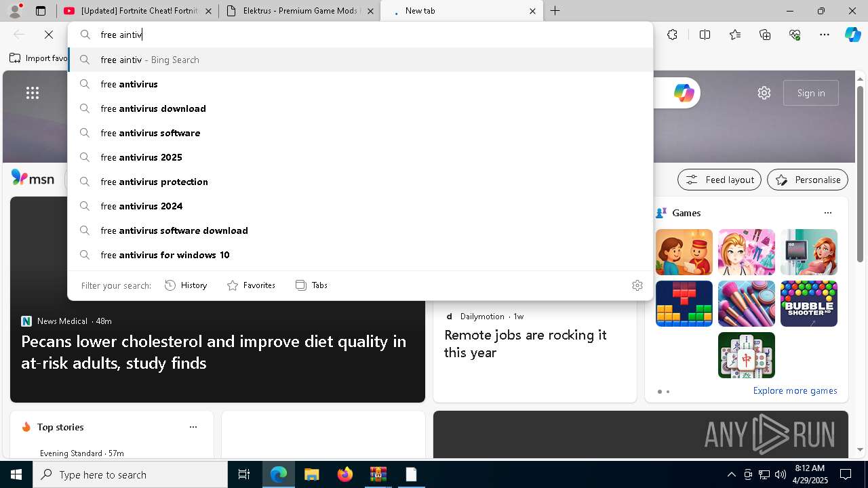Open Explore more games link
Screen dimensions: 868x488
click(x=795, y=390)
